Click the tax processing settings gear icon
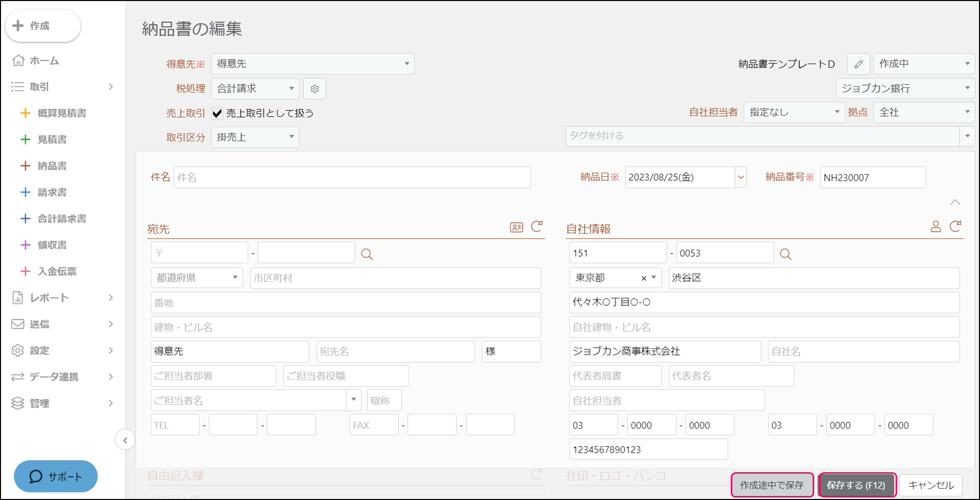This screenshot has height=500, width=980. click(x=314, y=89)
